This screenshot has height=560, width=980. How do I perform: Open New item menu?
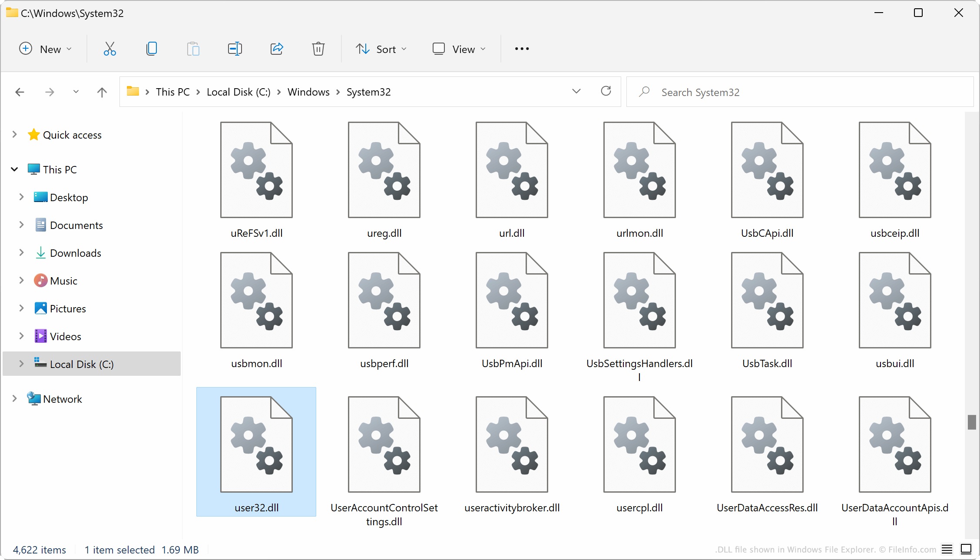click(45, 49)
